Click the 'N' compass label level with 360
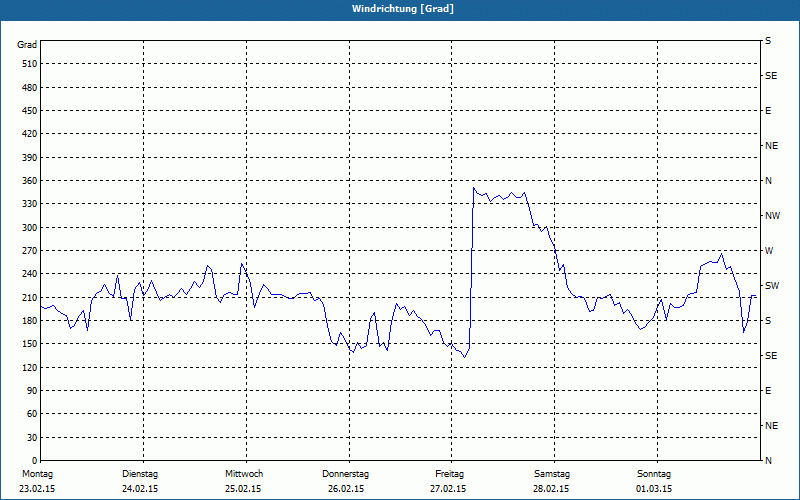 (x=768, y=181)
